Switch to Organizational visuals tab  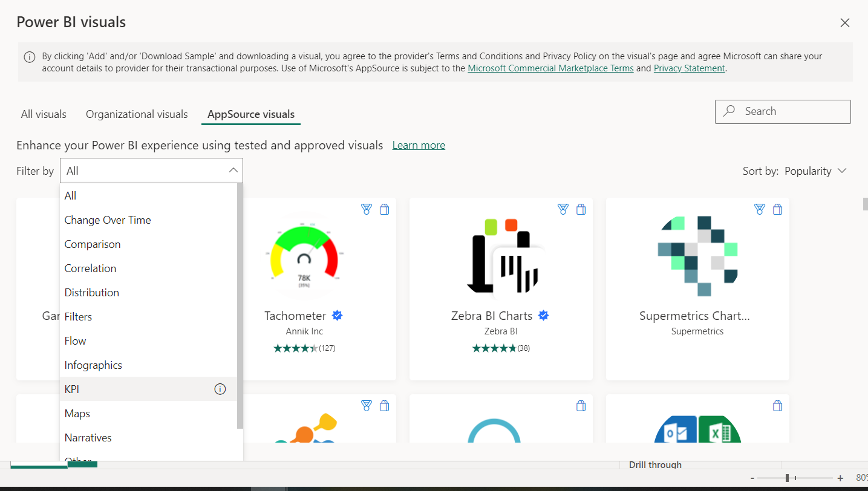click(137, 114)
